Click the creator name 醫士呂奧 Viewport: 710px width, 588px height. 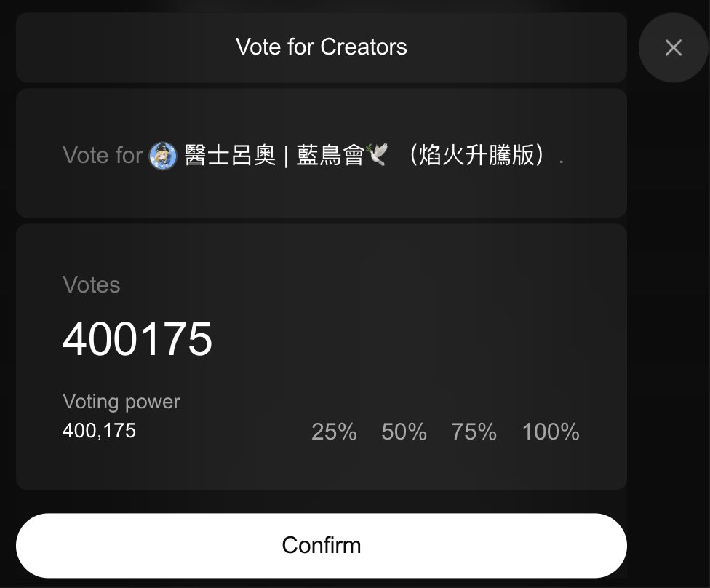(230, 156)
